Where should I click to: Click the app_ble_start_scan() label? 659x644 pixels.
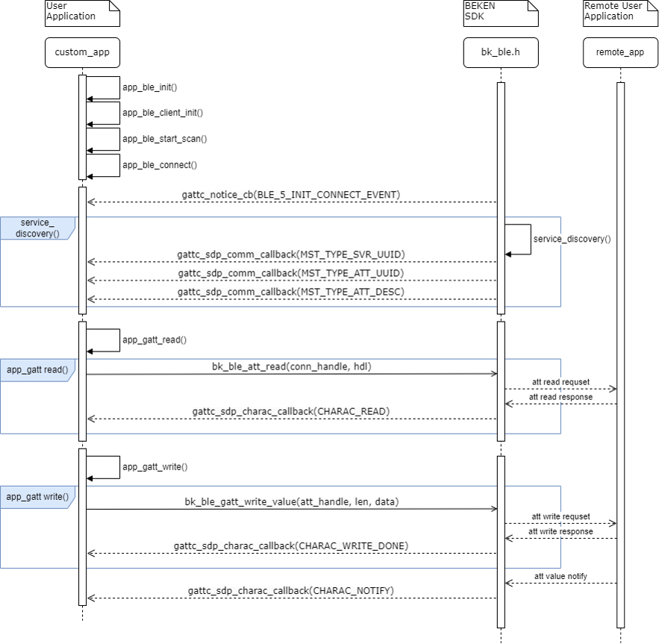[164, 139]
